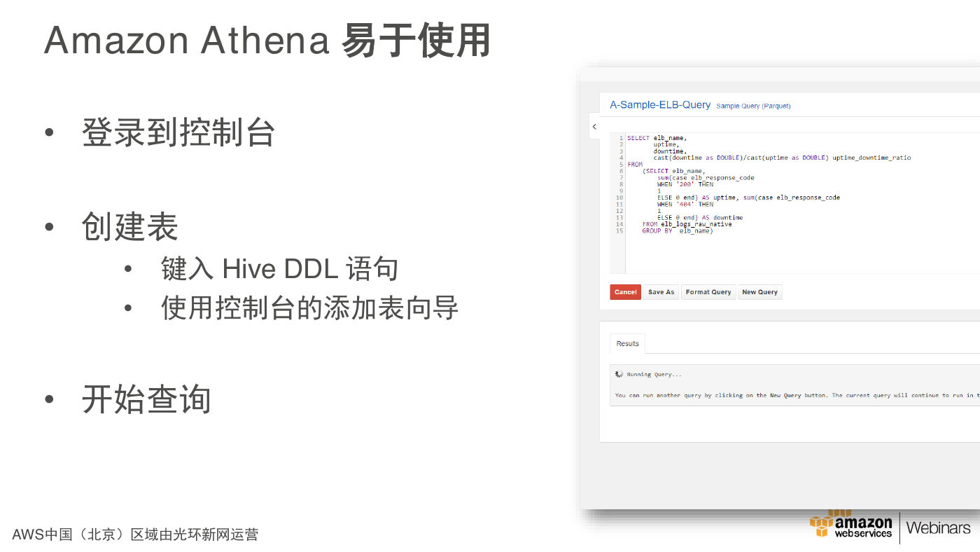
Task: Click the 'cast(downtime as DOUBLE)' code line
Action: click(x=782, y=158)
